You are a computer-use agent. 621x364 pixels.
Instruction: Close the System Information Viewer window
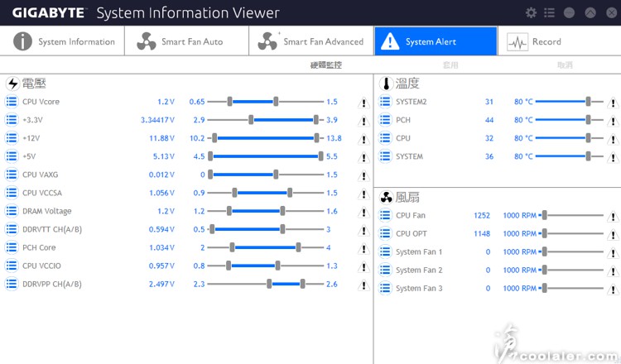coord(612,13)
